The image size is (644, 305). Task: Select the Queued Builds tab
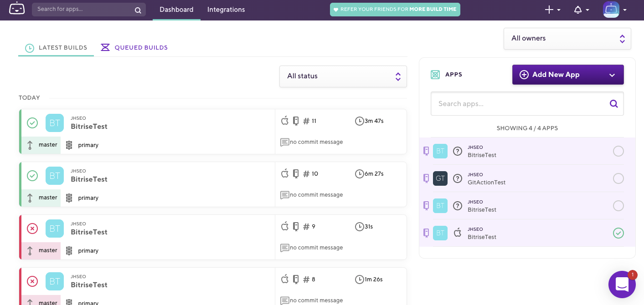[134, 47]
